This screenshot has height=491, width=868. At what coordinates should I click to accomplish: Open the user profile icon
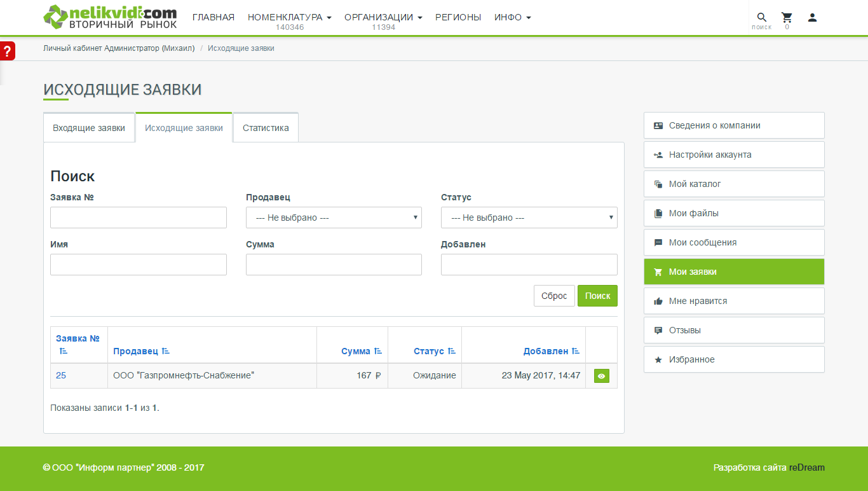[x=812, y=17]
